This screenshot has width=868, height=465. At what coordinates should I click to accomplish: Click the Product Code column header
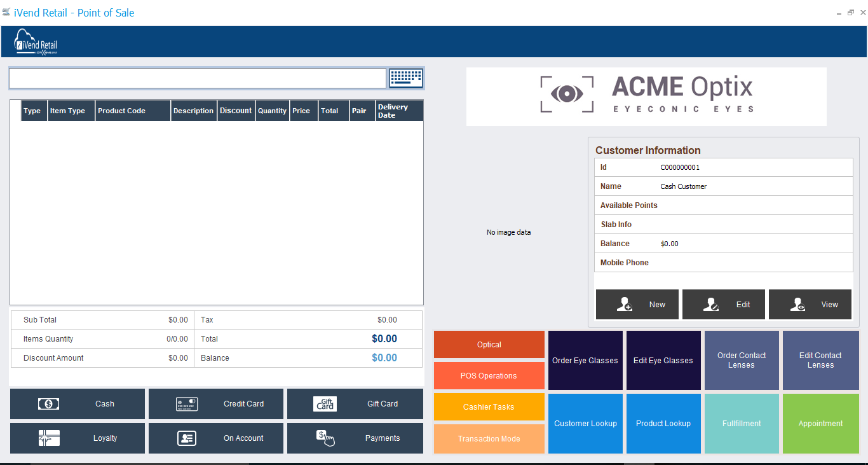point(133,111)
